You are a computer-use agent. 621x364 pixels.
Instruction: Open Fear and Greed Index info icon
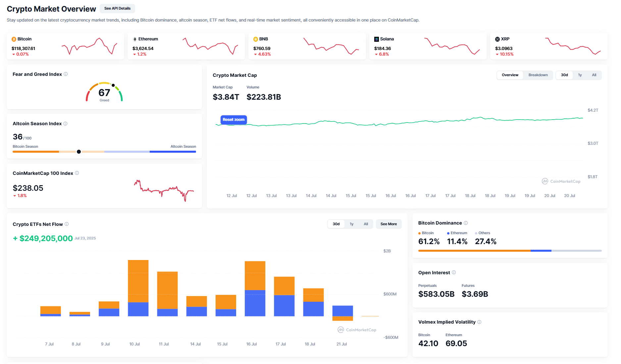tap(66, 74)
